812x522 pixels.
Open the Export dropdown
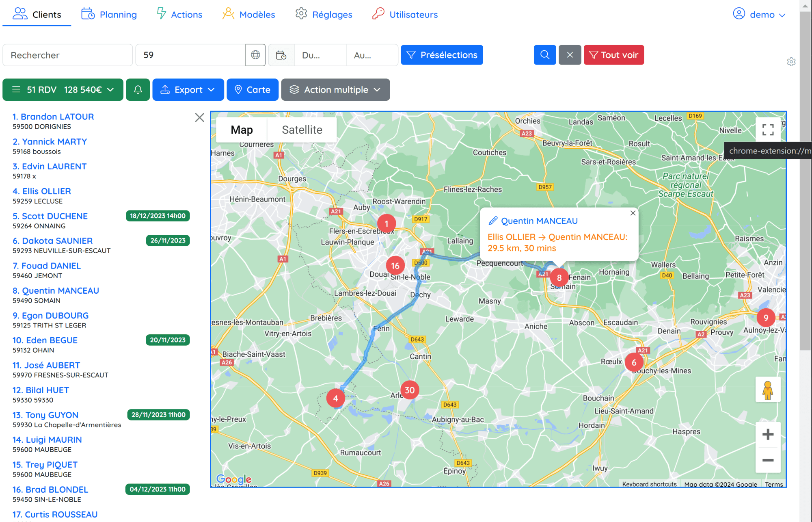pos(188,89)
